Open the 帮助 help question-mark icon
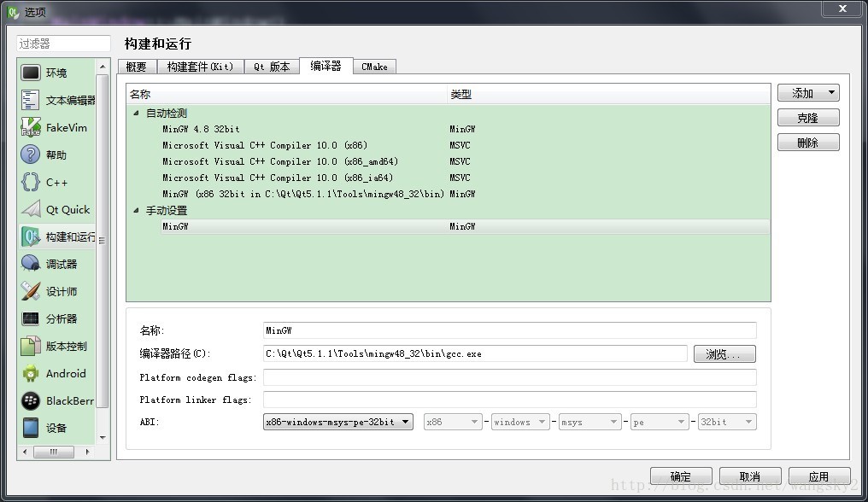The width and height of the screenshot is (868, 502). pyautogui.click(x=31, y=155)
